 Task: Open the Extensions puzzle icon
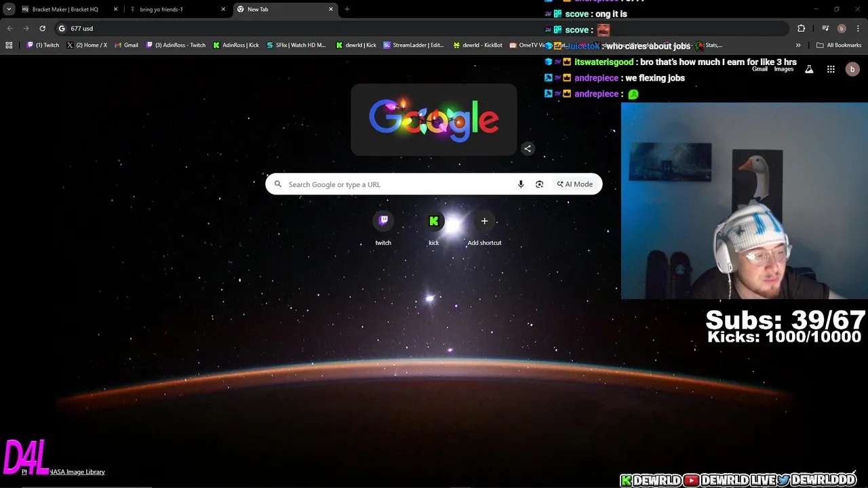pyautogui.click(x=801, y=28)
